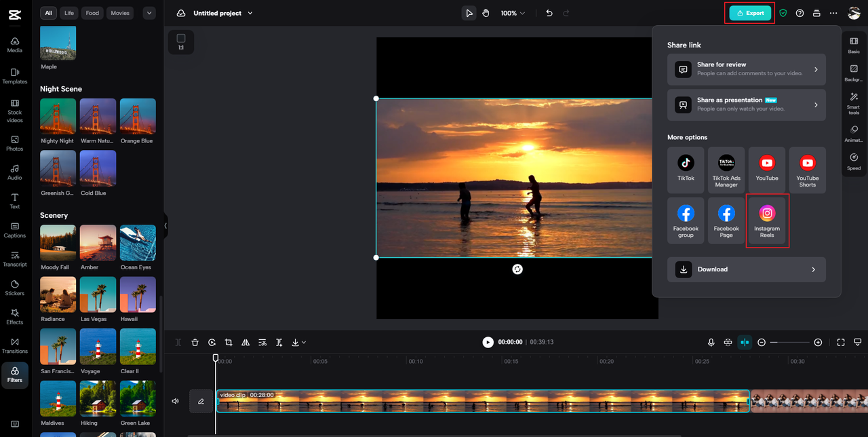Adjust the timeline zoom slider
The image size is (868, 437).
pos(789,343)
